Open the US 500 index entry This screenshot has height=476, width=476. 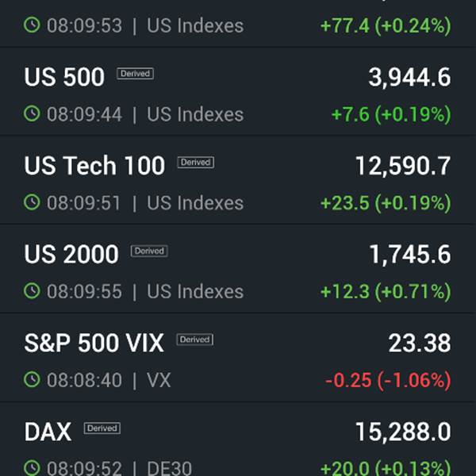point(238,92)
